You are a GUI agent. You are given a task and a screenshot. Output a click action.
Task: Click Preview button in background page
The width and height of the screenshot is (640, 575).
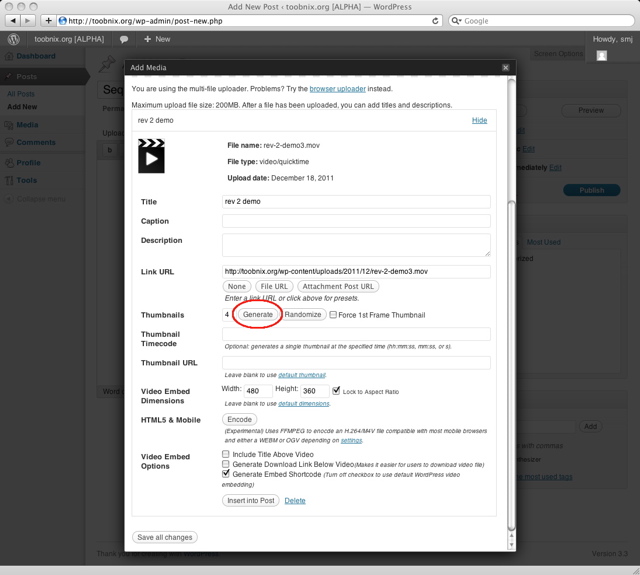pos(591,110)
